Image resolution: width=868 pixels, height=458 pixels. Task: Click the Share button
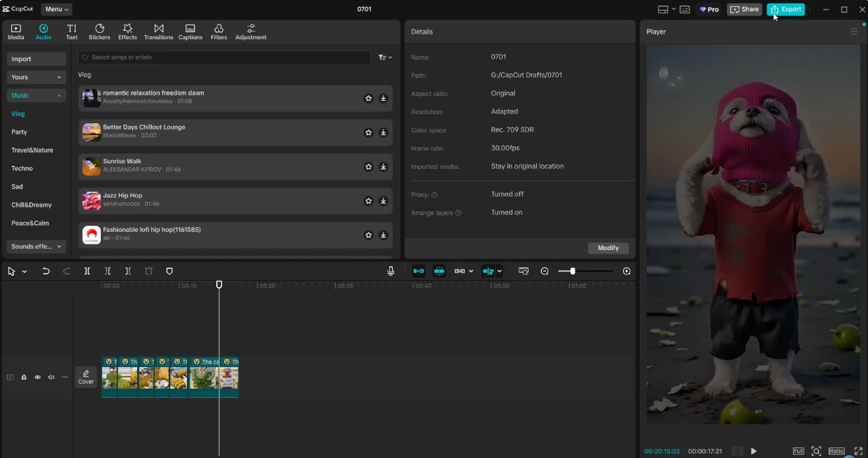tap(744, 9)
